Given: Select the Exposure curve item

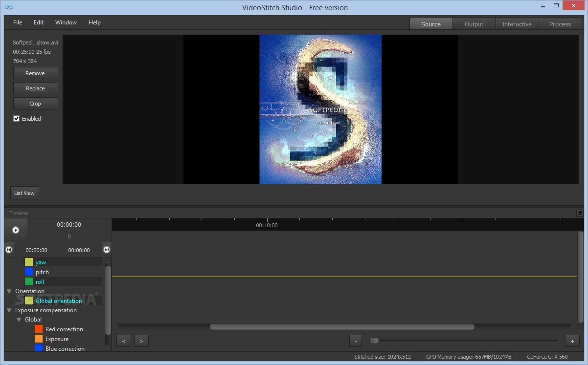Looking at the screenshot, I should 57,339.
